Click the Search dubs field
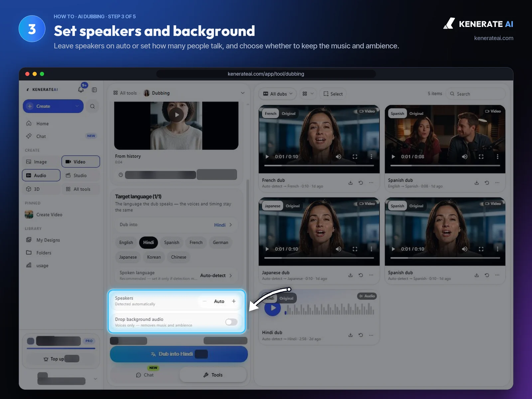 click(475, 94)
